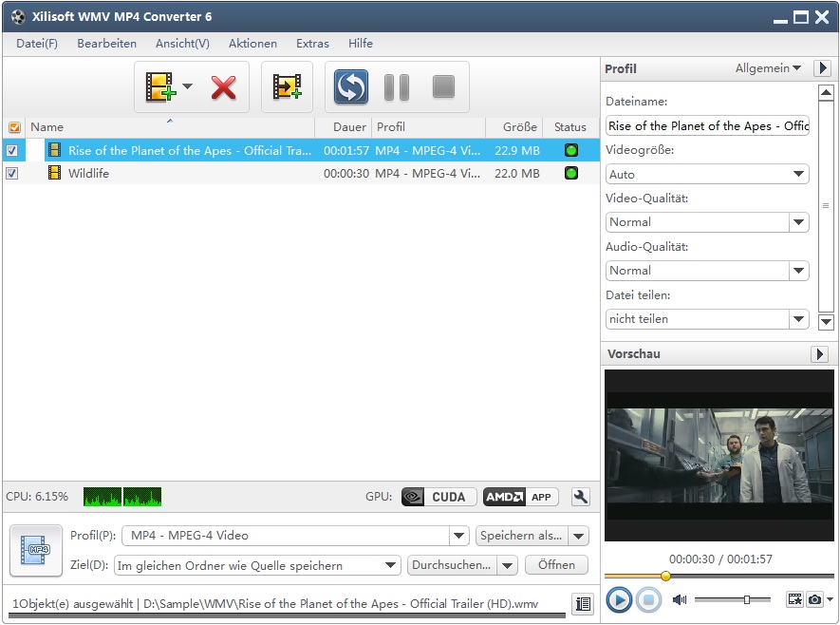Click the red X remove button

pos(223,88)
